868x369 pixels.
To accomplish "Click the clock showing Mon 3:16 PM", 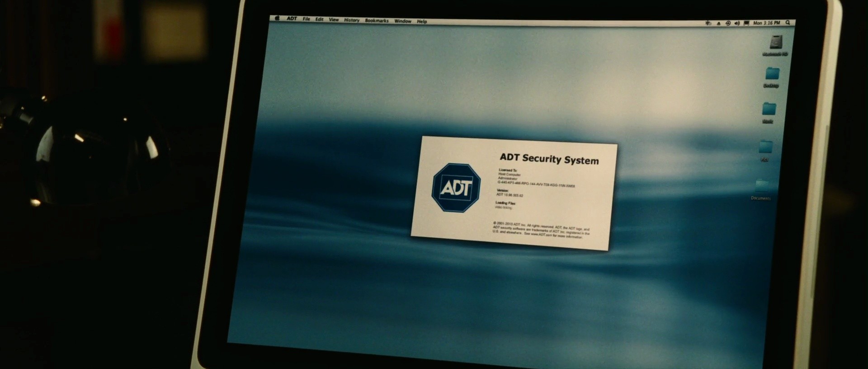I will point(767,23).
